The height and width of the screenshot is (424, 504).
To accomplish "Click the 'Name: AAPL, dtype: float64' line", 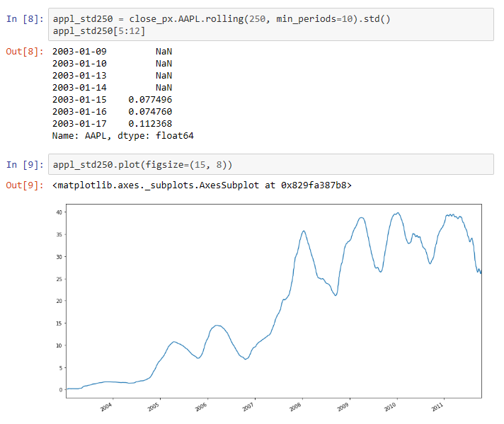I will [x=122, y=136].
